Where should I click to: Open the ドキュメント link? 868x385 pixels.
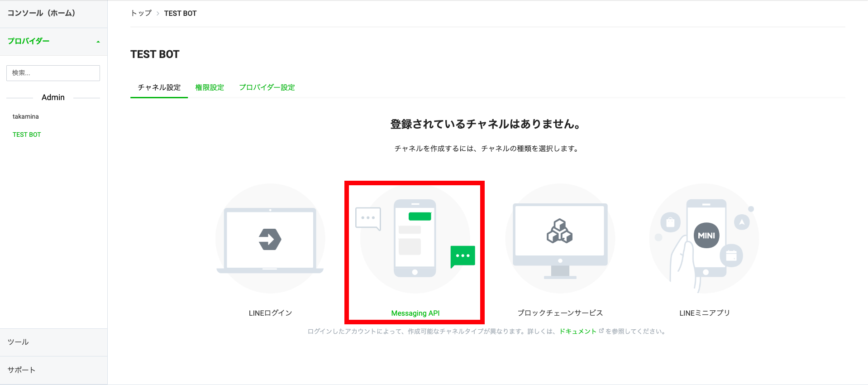pos(578,331)
